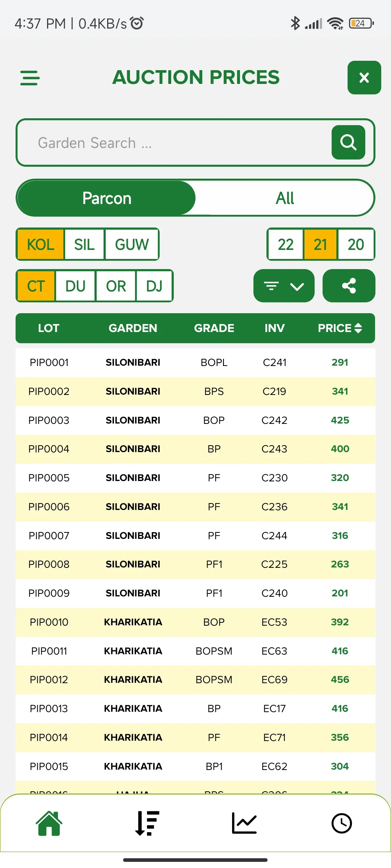The width and height of the screenshot is (391, 868).
Task: Expand the filter dropdown button
Action: click(284, 286)
